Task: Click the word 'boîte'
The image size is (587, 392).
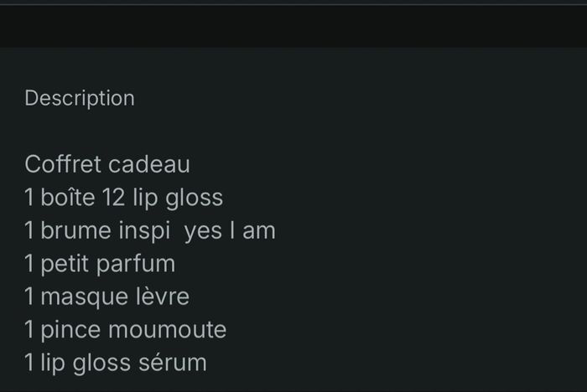Action: (68, 198)
